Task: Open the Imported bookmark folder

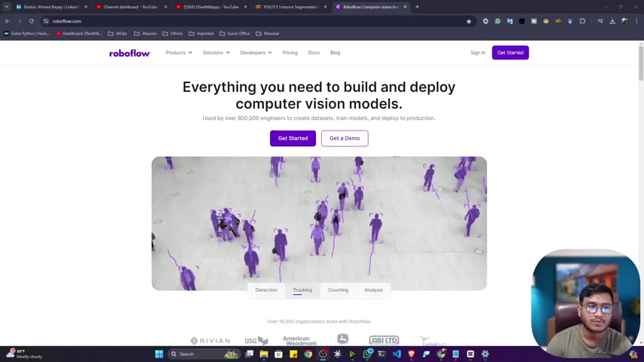Action: click(x=201, y=33)
